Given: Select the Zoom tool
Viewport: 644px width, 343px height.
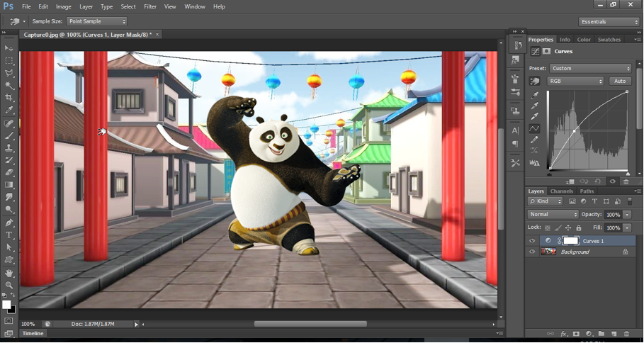Looking at the screenshot, I should (x=9, y=285).
